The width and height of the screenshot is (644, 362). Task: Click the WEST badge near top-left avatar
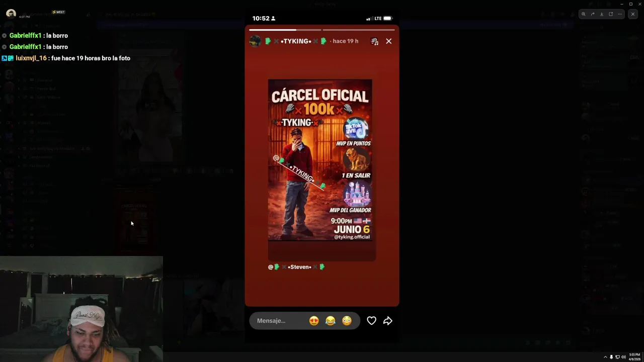click(58, 12)
